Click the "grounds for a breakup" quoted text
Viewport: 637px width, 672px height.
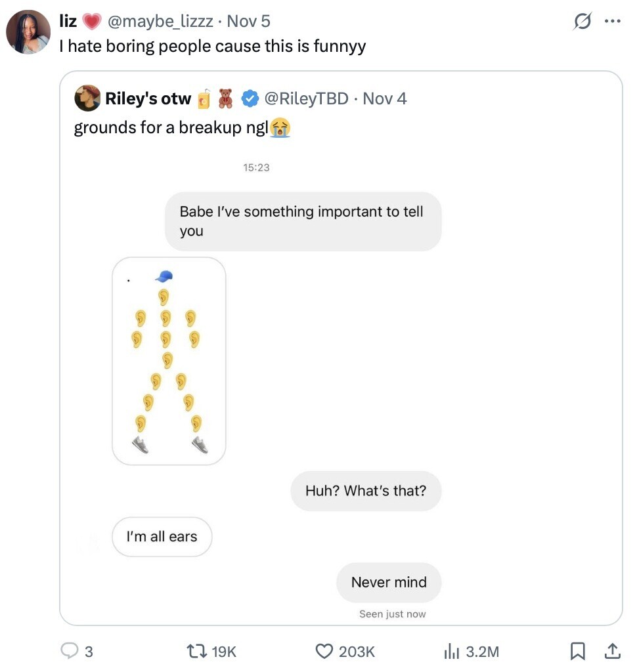pyautogui.click(x=171, y=127)
